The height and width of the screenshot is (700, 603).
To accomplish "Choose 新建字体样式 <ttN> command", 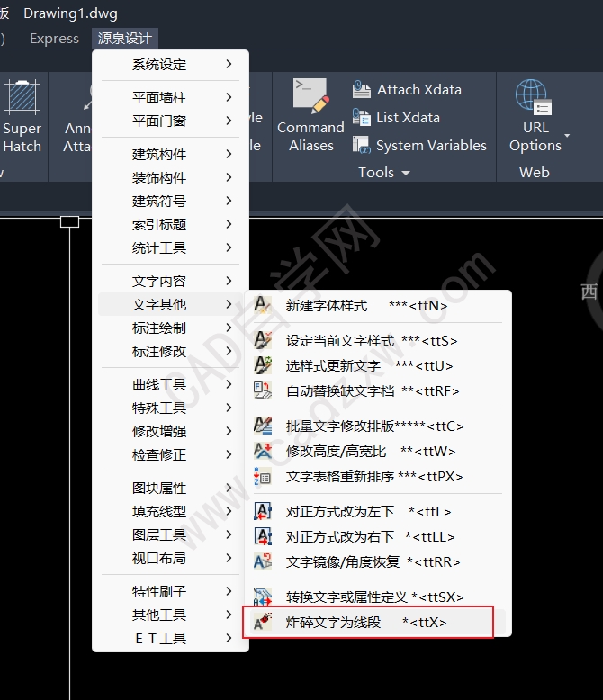I will [x=377, y=305].
